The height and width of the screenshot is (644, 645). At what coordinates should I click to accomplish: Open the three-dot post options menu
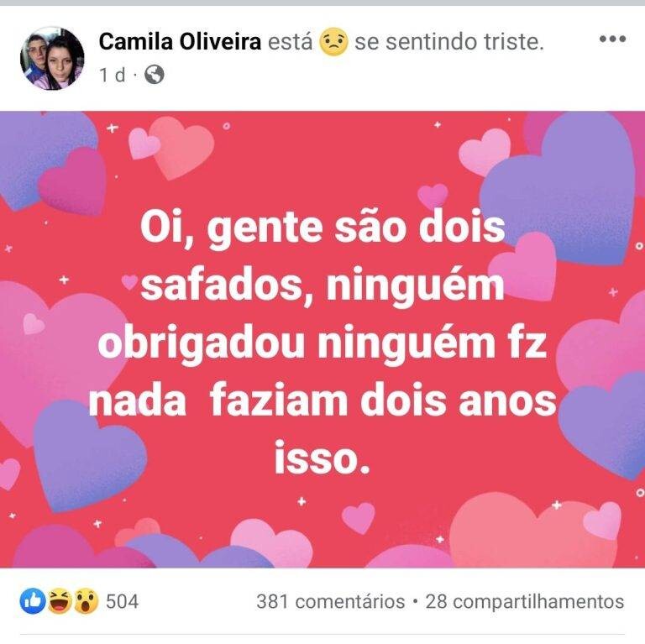click(612, 39)
